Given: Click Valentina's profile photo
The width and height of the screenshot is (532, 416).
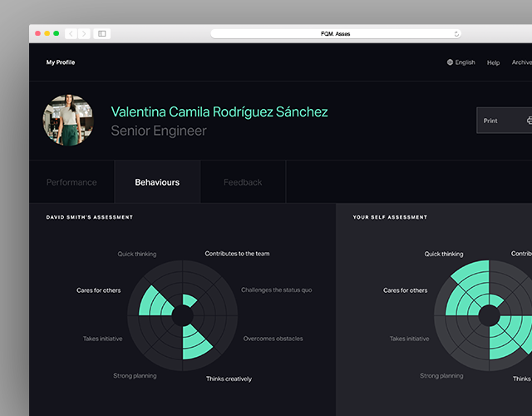Looking at the screenshot, I should pos(68,120).
